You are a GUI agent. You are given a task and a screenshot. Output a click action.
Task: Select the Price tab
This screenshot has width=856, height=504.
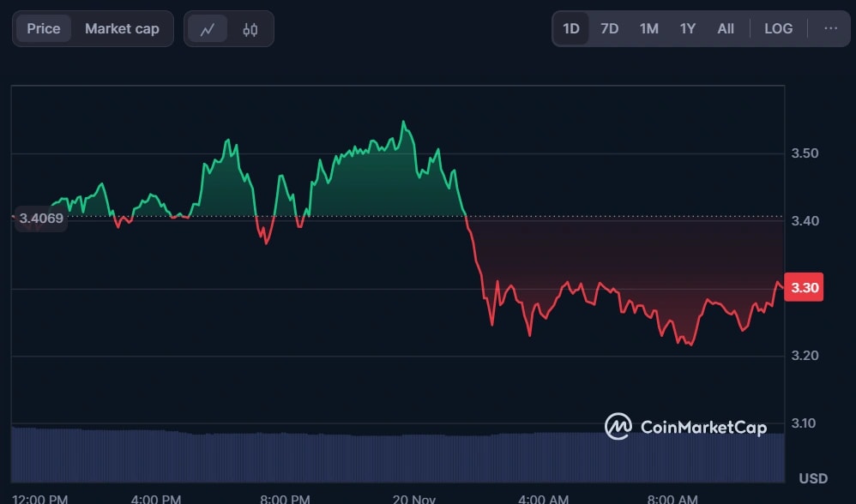pyautogui.click(x=44, y=29)
